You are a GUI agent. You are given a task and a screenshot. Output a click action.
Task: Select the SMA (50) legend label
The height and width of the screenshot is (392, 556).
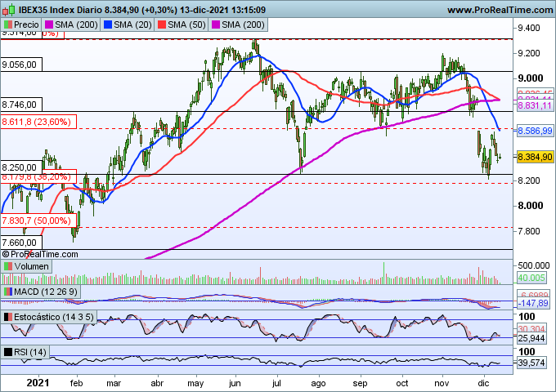click(186, 24)
